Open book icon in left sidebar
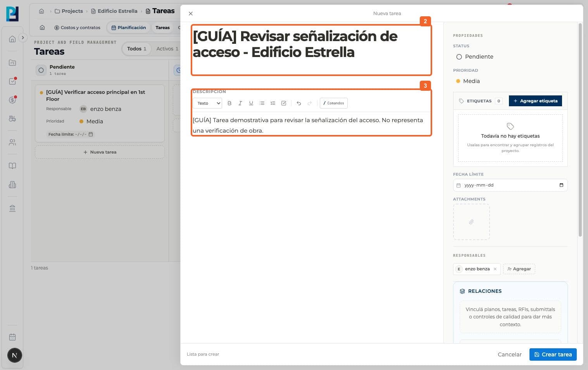 coord(12,166)
